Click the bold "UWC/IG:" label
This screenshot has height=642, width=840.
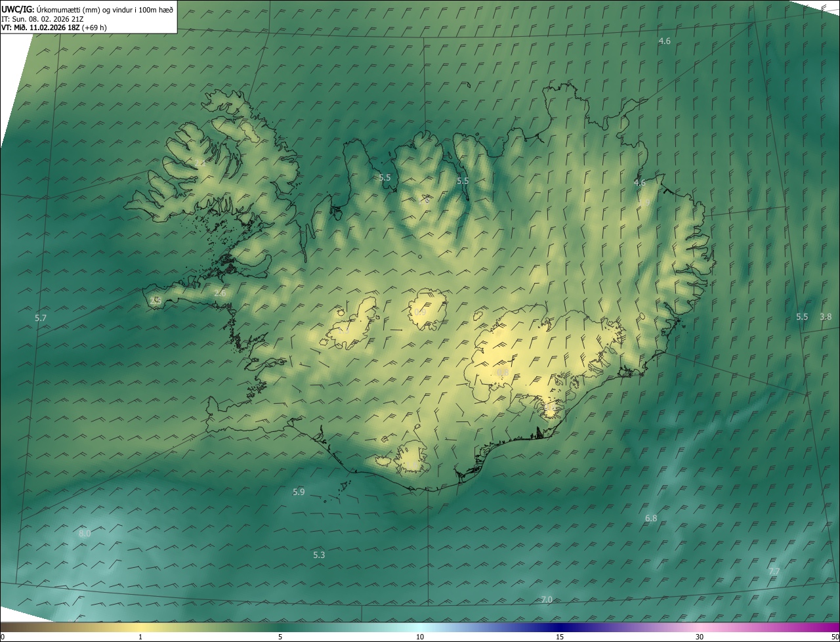(17, 9)
